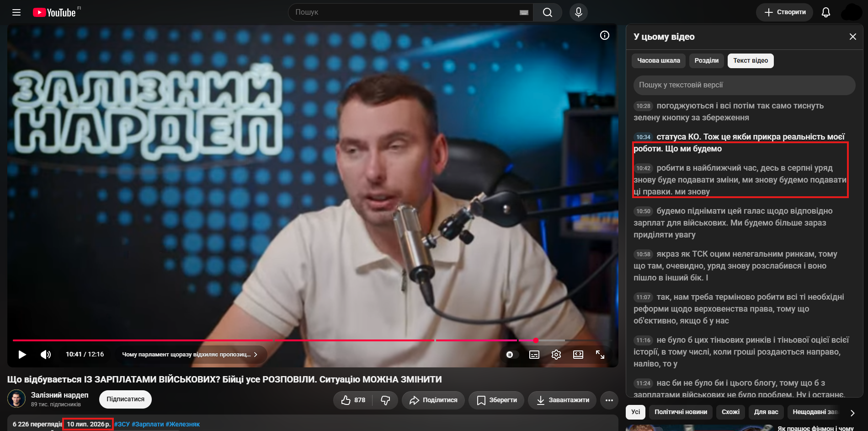
Task: Subscribe with Підписатися button
Action: [x=125, y=399]
